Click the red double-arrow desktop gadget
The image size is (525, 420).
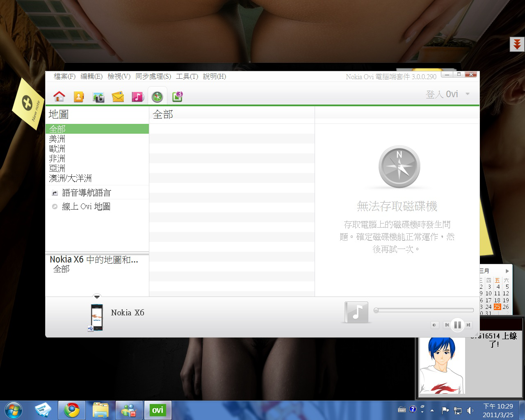[x=517, y=44]
